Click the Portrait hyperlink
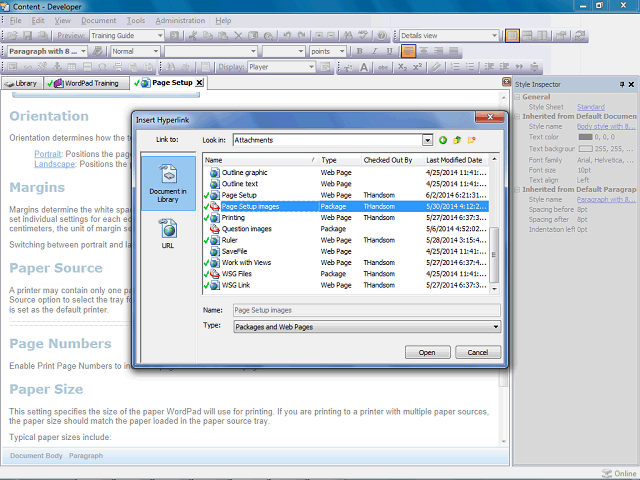Image resolution: width=640 pixels, height=480 pixels. click(47, 154)
